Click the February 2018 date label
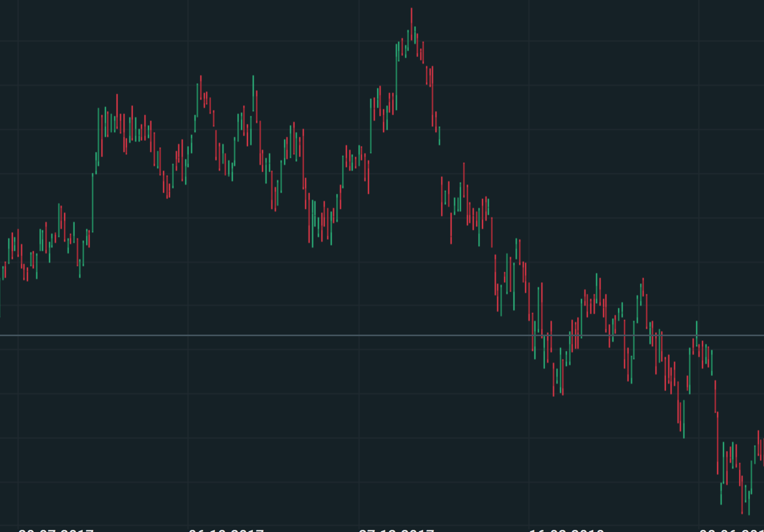 [567, 530]
